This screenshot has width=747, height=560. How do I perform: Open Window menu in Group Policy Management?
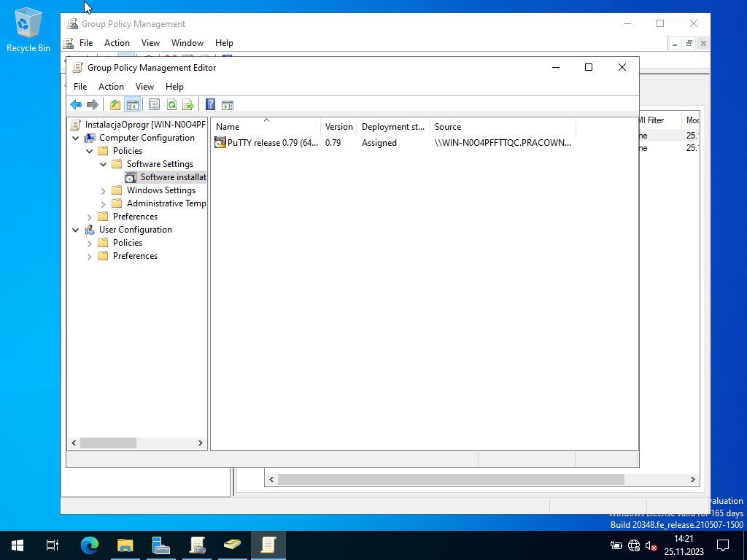(187, 43)
